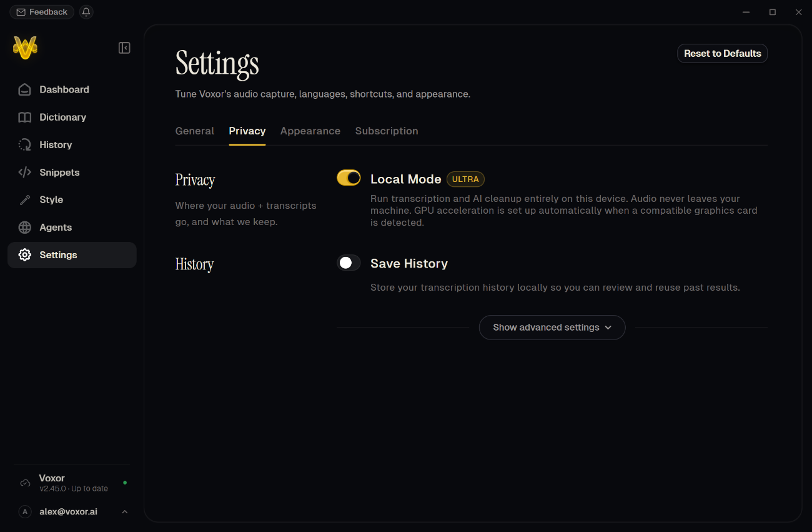Disable the Local Mode toggle
Viewport: 812px width, 532px height.
point(349,178)
